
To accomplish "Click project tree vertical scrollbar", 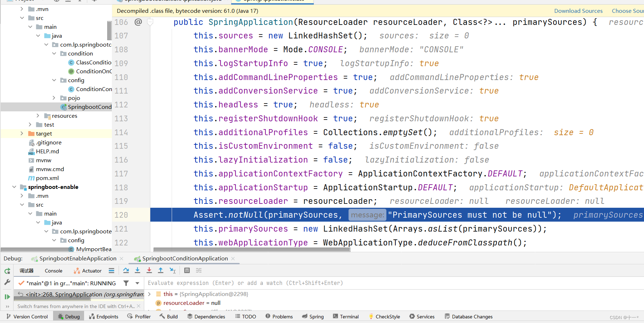I will 109,31.
